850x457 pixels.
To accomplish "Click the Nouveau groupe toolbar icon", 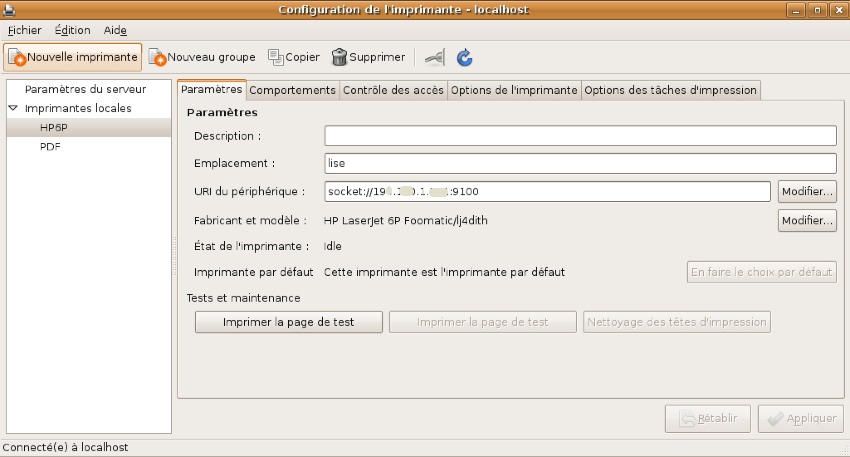I will 157,58.
